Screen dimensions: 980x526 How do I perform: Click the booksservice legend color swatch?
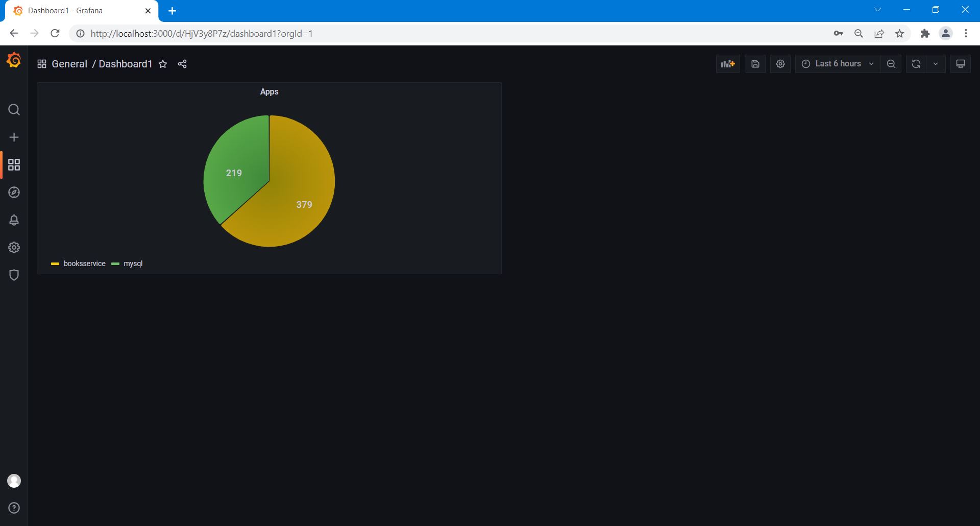click(55, 264)
